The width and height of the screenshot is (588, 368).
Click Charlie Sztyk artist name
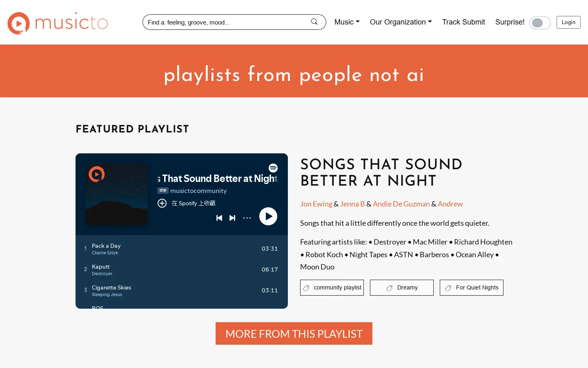click(105, 253)
